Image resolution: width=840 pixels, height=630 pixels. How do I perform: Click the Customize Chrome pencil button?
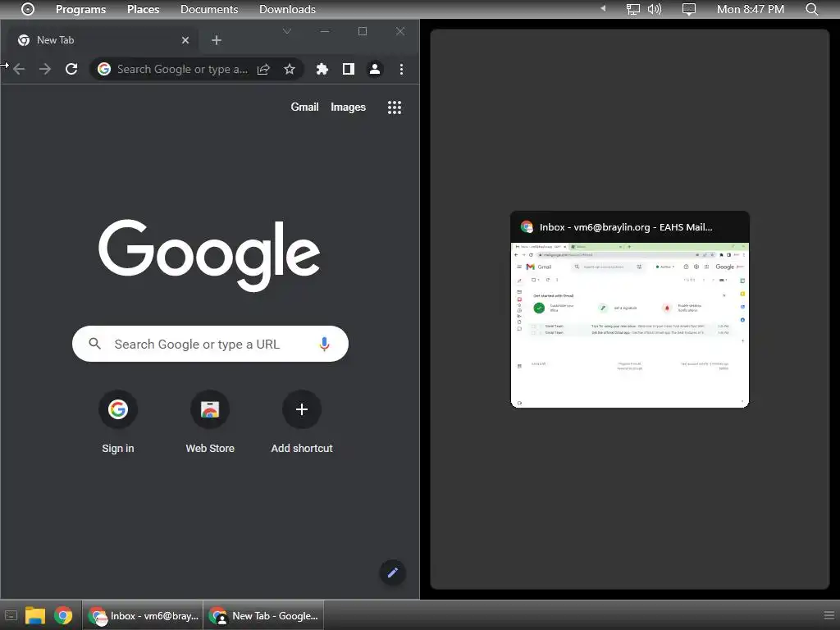[393, 573]
